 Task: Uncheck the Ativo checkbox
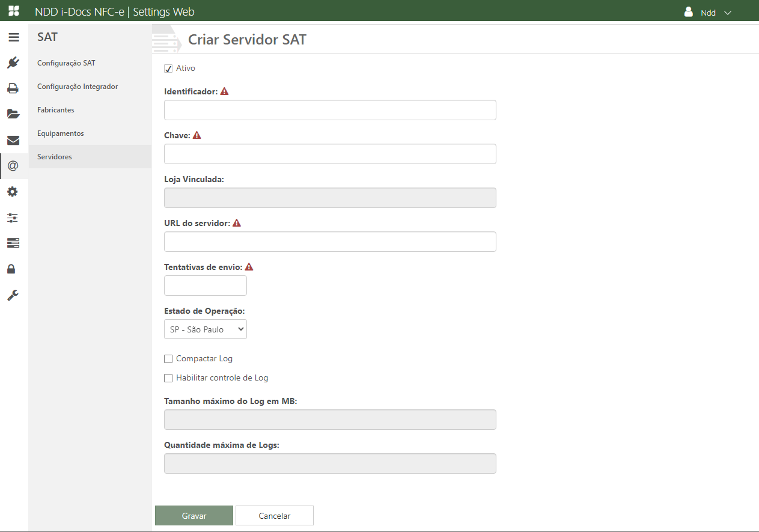[x=168, y=69]
